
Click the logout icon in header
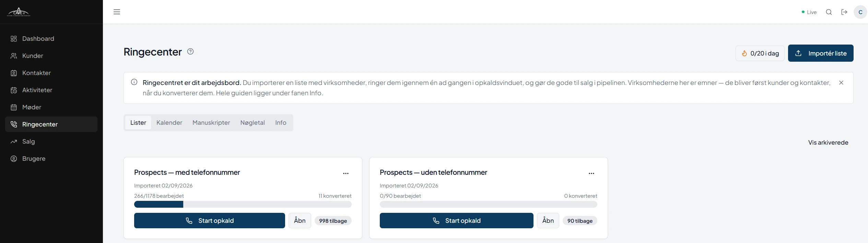[x=844, y=12]
